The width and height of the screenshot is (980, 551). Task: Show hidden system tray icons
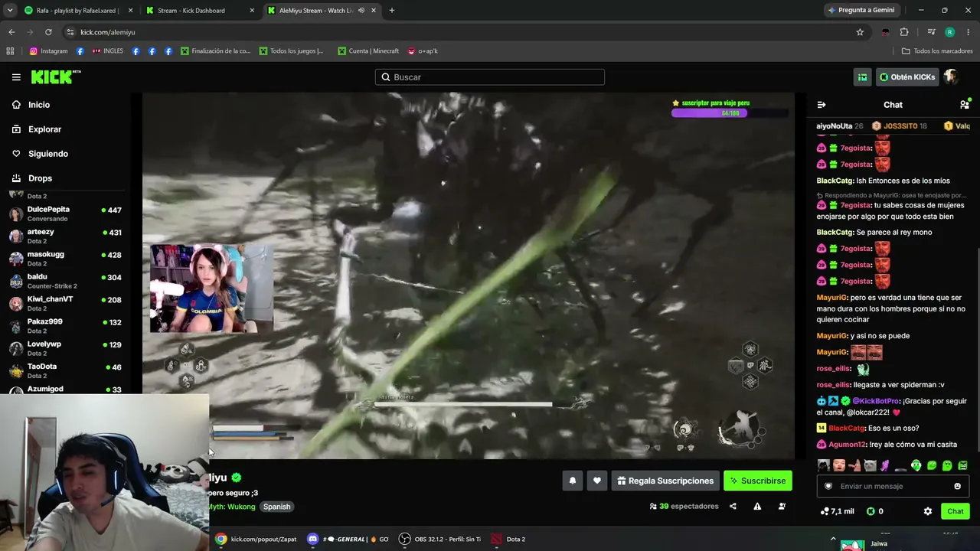(x=833, y=539)
